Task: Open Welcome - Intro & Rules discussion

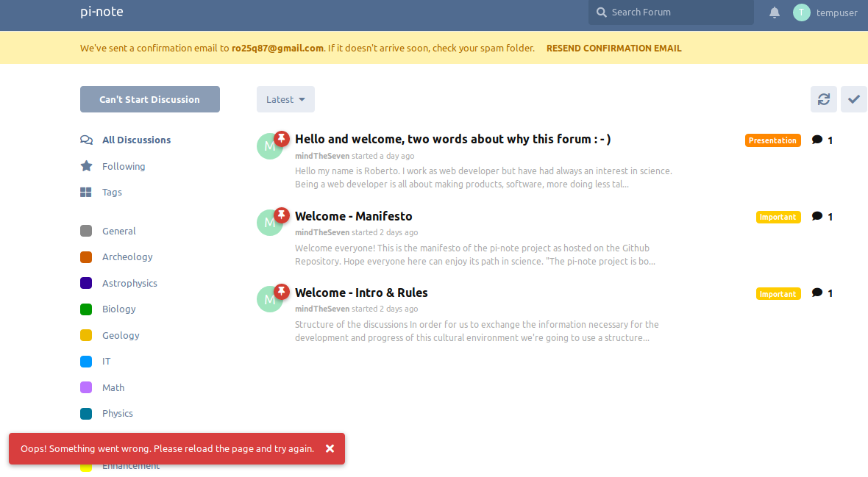Action: (361, 293)
